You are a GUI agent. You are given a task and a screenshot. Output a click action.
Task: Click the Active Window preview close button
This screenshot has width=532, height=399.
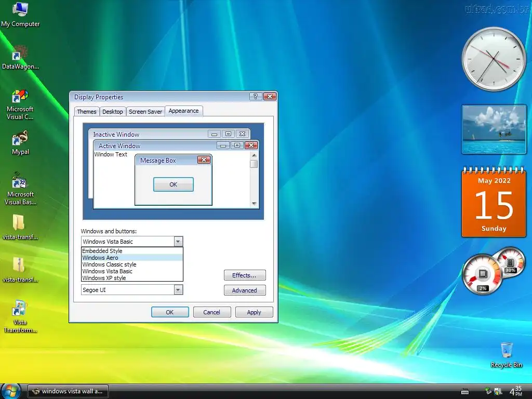coord(251,145)
